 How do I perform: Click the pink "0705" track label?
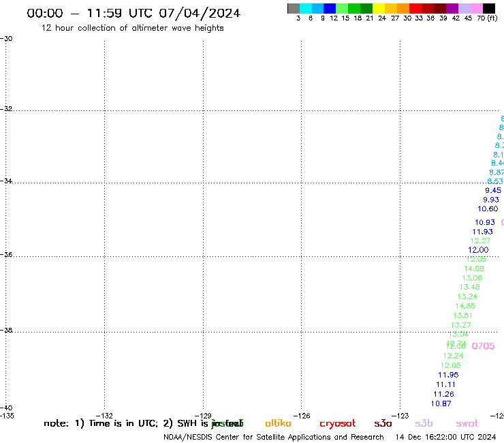pos(483,346)
